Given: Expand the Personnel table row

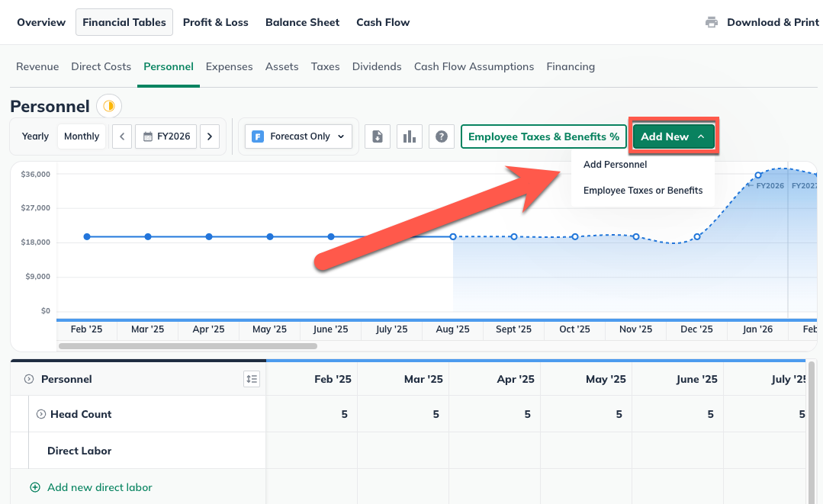Looking at the screenshot, I should [x=29, y=379].
